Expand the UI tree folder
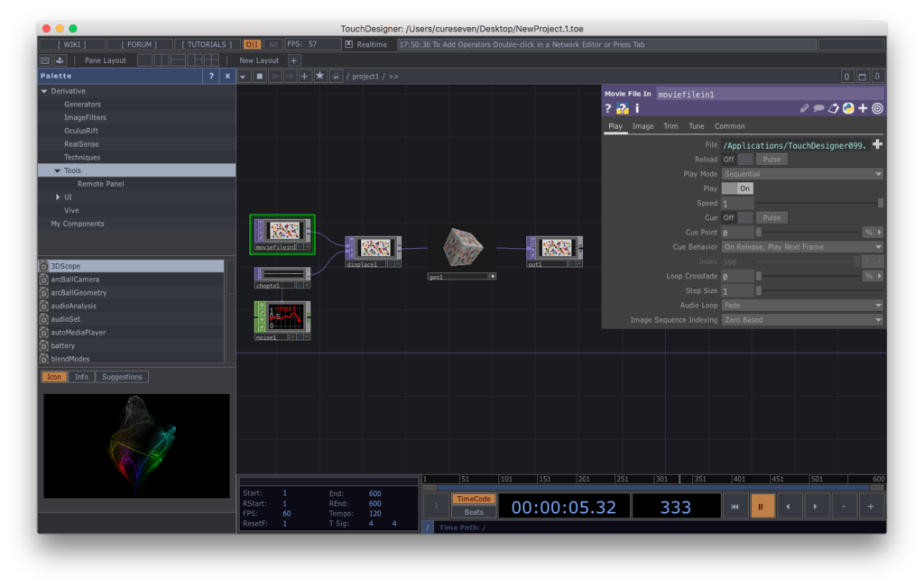Image resolution: width=924 pixels, height=587 pixels. click(57, 197)
